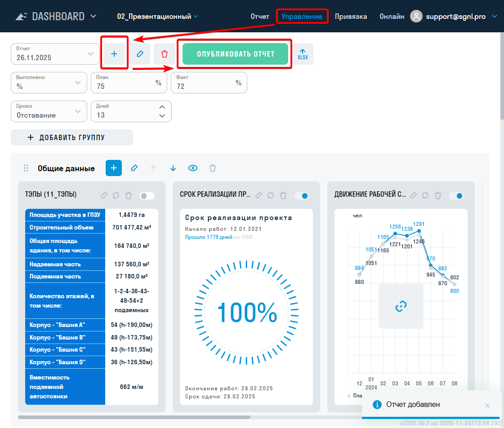Expand the Сроки Отставание dropdown
The width and height of the screenshot is (504, 428).
tap(49, 111)
